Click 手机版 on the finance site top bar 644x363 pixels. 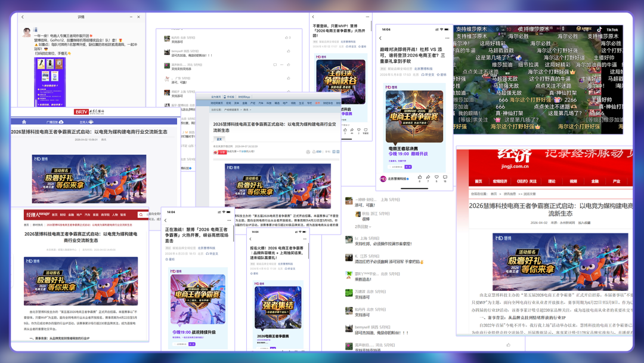(x=230, y=97)
